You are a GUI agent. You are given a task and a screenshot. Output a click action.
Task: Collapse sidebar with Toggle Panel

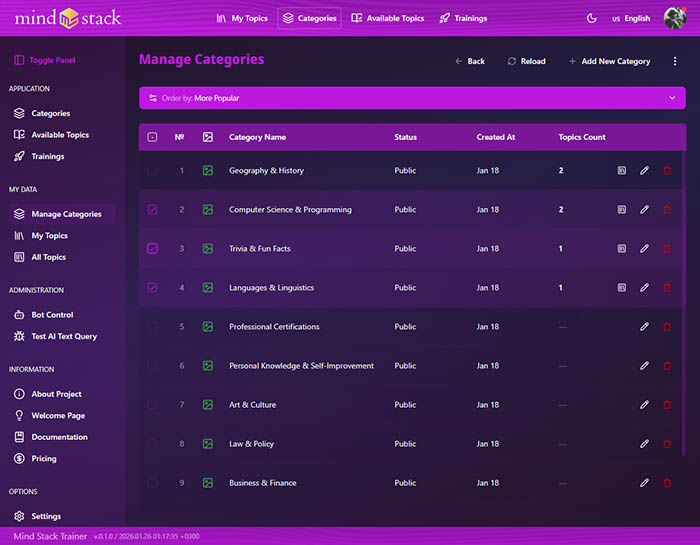click(45, 60)
